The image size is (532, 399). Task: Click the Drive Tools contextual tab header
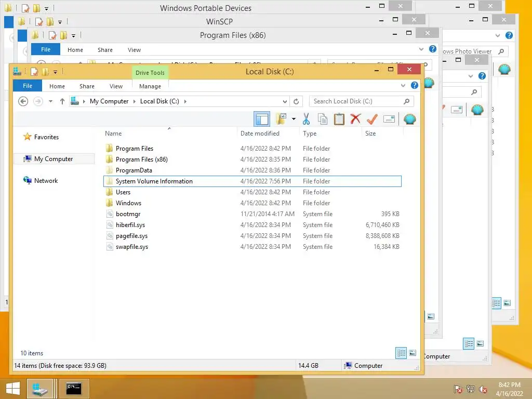point(150,73)
